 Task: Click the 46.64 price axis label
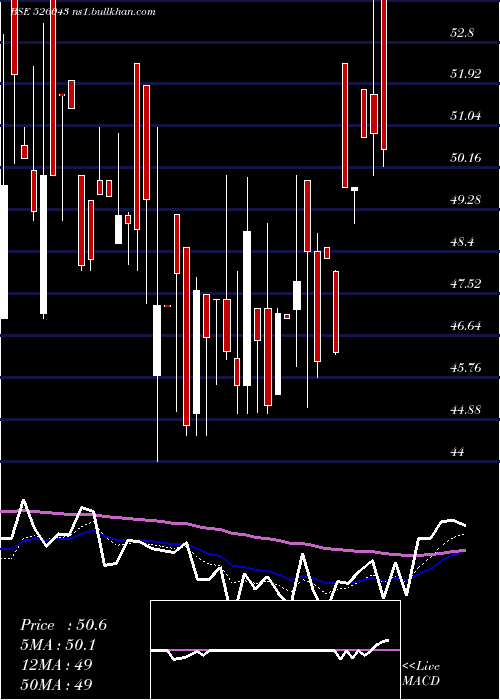pos(466,326)
